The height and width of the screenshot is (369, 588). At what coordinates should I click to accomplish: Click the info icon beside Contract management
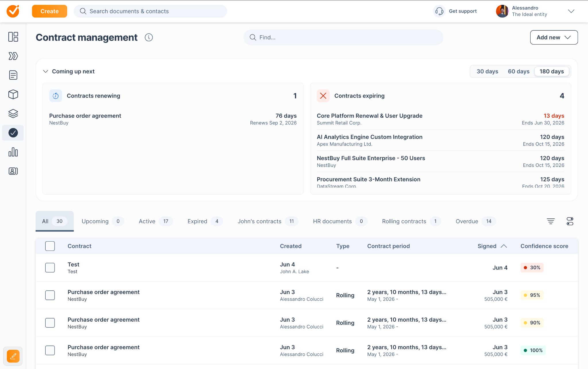pyautogui.click(x=149, y=37)
